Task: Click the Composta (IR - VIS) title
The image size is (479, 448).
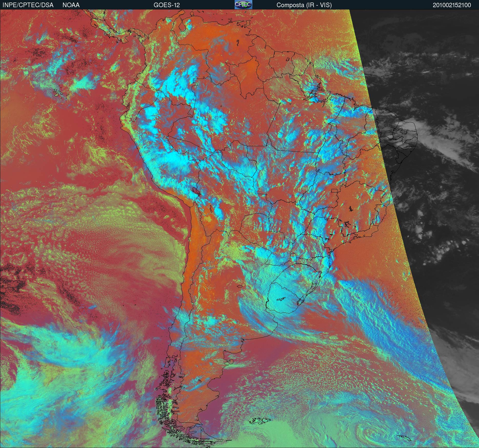Action: 304,5
